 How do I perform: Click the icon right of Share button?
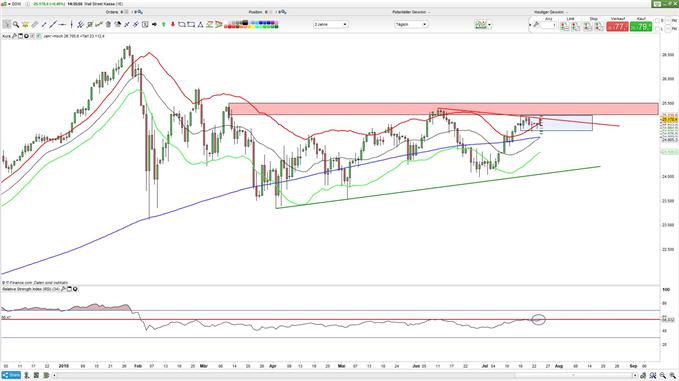click(x=27, y=375)
